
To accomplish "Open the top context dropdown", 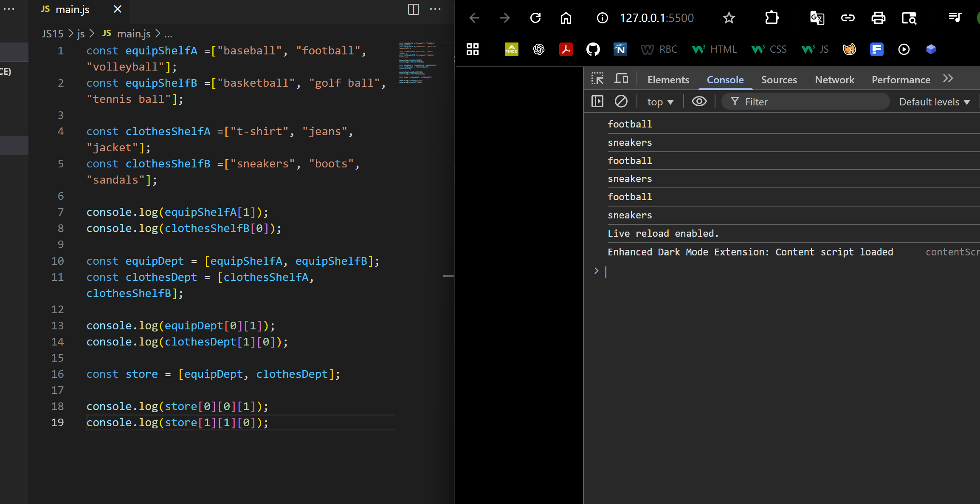I will tap(660, 102).
